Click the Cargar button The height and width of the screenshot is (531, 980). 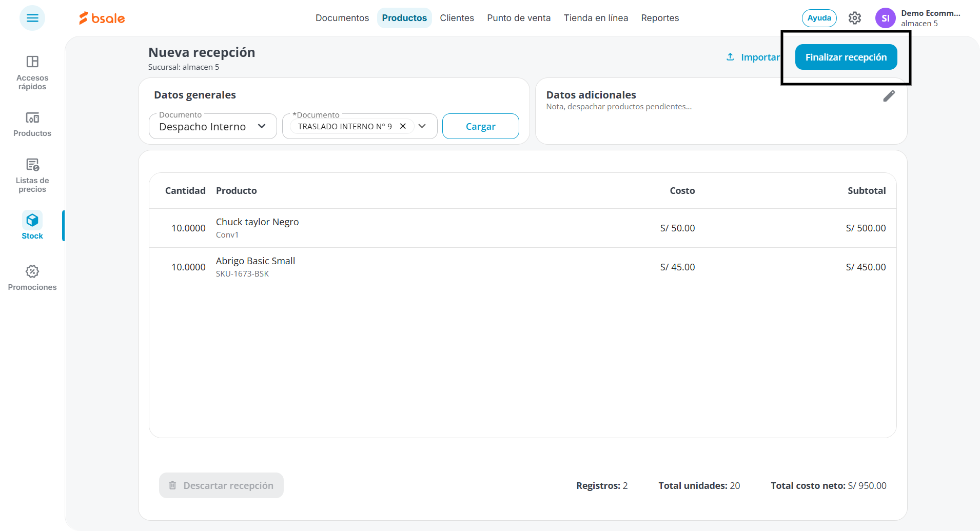(481, 126)
